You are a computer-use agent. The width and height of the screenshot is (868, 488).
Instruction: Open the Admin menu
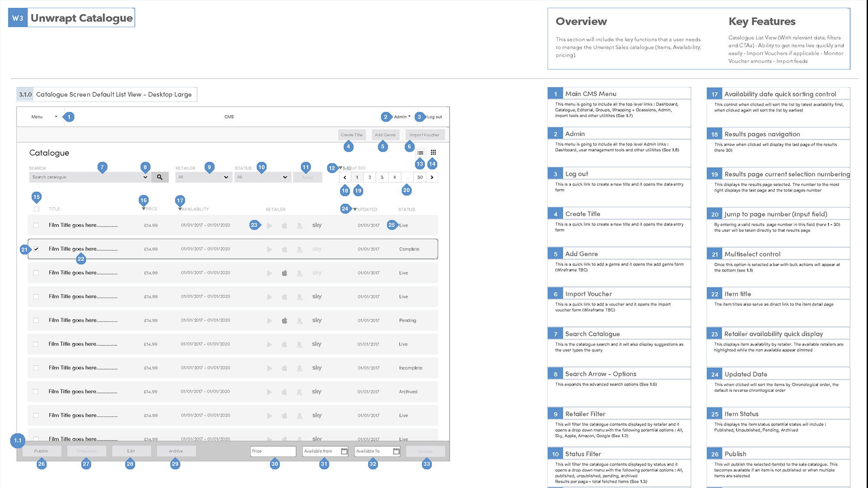(402, 117)
